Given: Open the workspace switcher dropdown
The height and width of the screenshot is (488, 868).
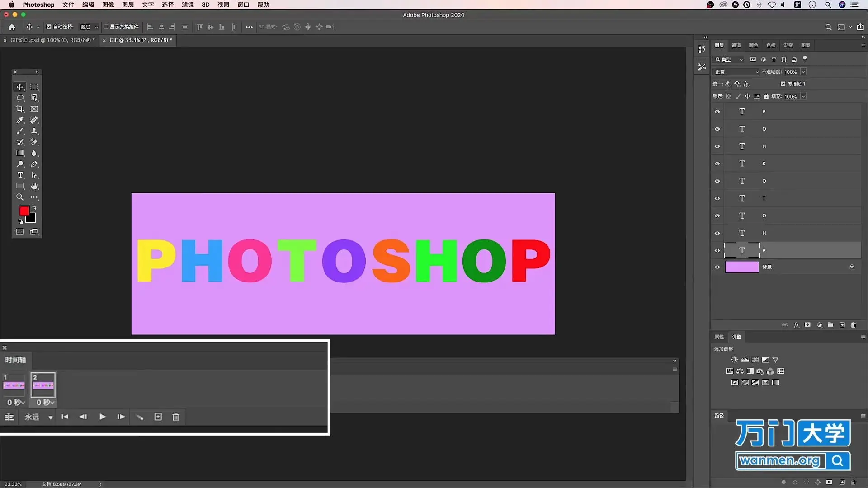Looking at the screenshot, I should (x=844, y=27).
